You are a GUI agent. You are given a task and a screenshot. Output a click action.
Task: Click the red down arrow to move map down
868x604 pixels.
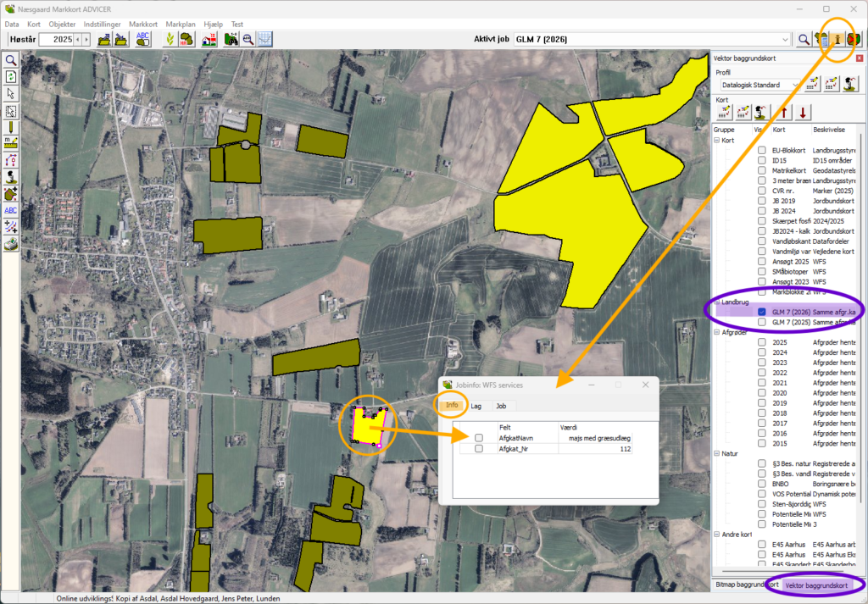[x=803, y=113]
